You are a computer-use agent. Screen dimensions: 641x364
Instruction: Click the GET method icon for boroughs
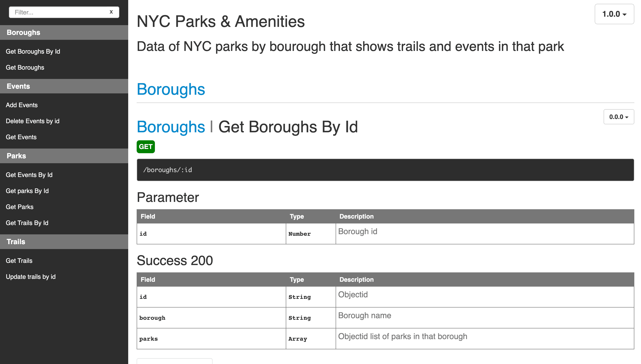pyautogui.click(x=146, y=146)
